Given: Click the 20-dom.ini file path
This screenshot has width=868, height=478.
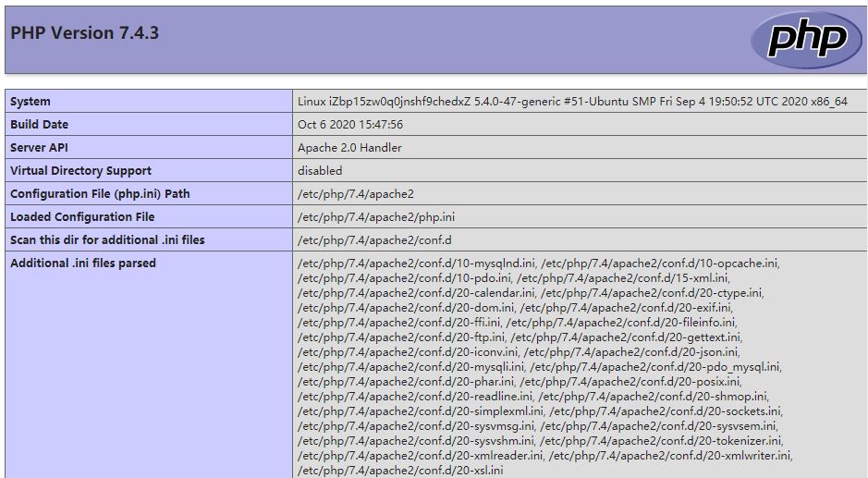Looking at the screenshot, I should [406, 307].
